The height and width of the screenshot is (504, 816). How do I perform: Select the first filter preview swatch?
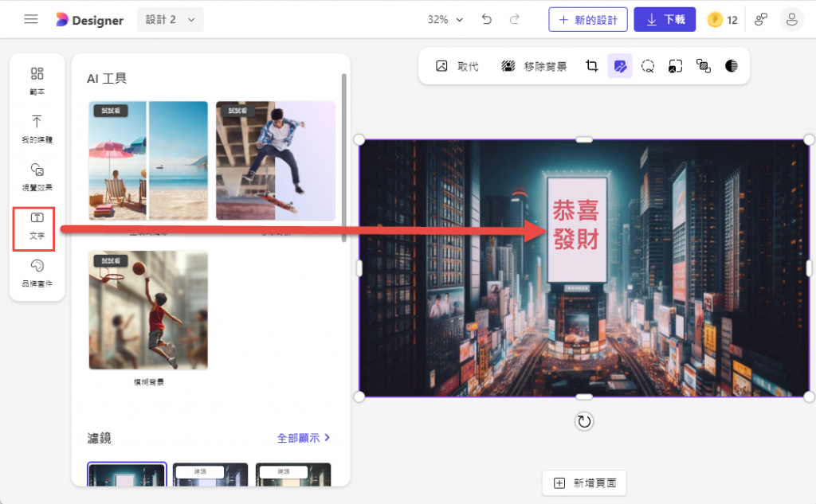click(x=127, y=475)
